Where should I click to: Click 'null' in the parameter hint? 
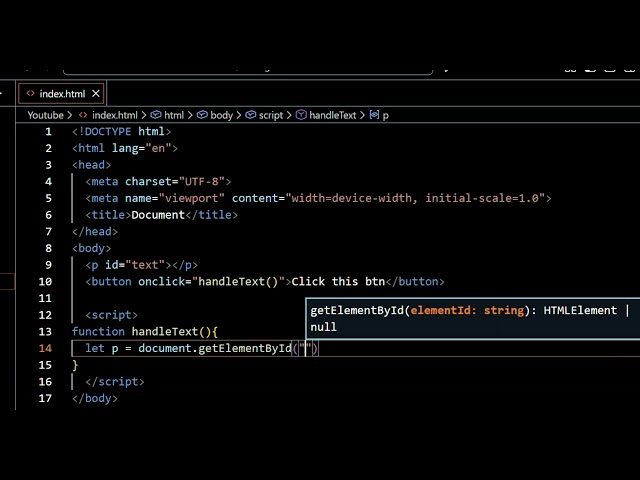(324, 327)
